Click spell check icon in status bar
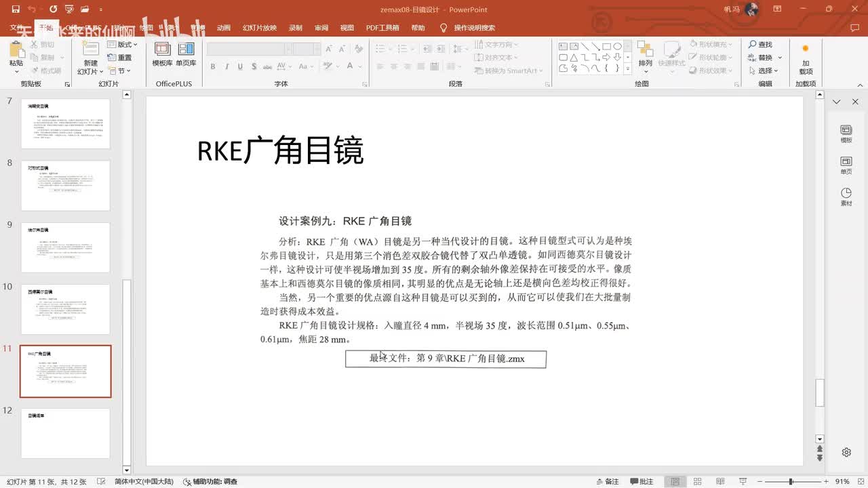This screenshot has height=488, width=868. click(x=101, y=481)
